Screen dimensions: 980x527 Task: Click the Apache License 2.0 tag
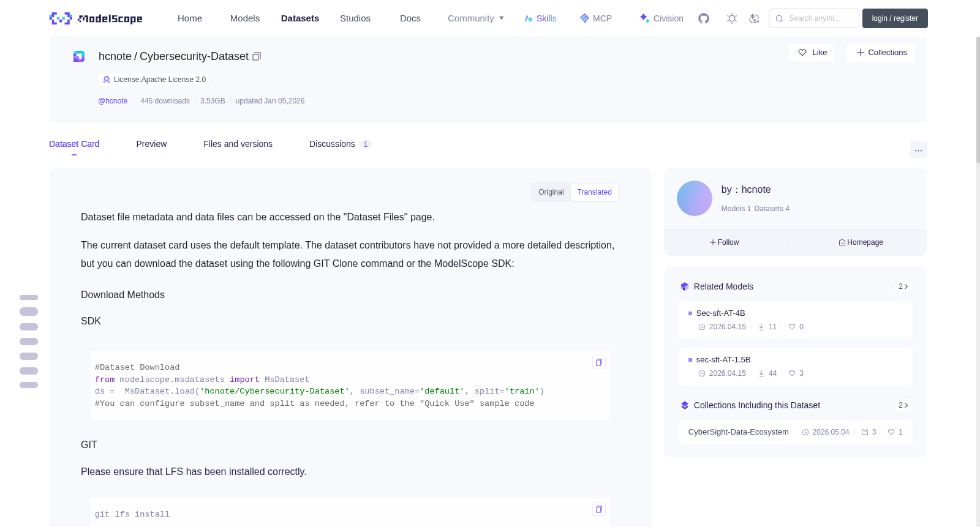[x=153, y=80]
